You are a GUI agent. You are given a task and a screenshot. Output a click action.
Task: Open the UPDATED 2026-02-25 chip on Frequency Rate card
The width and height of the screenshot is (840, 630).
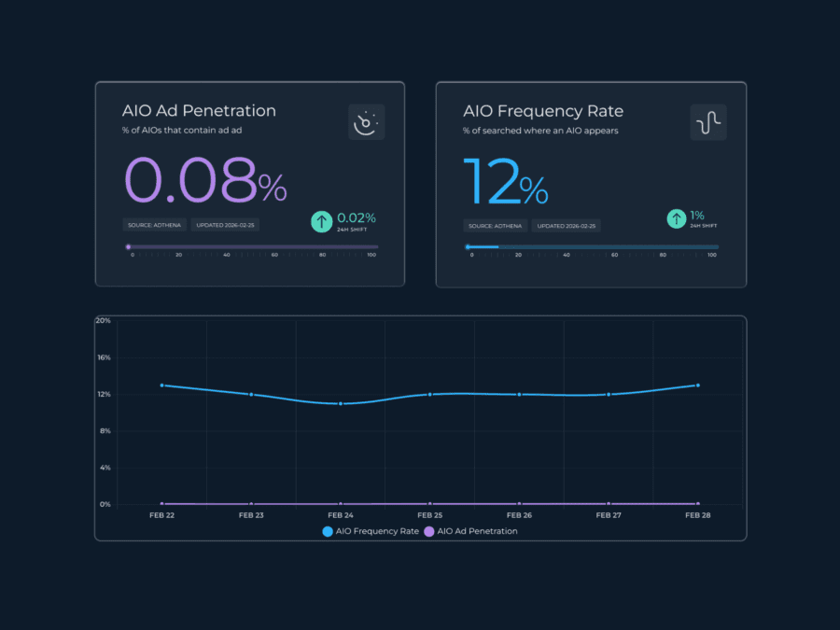[566, 225]
